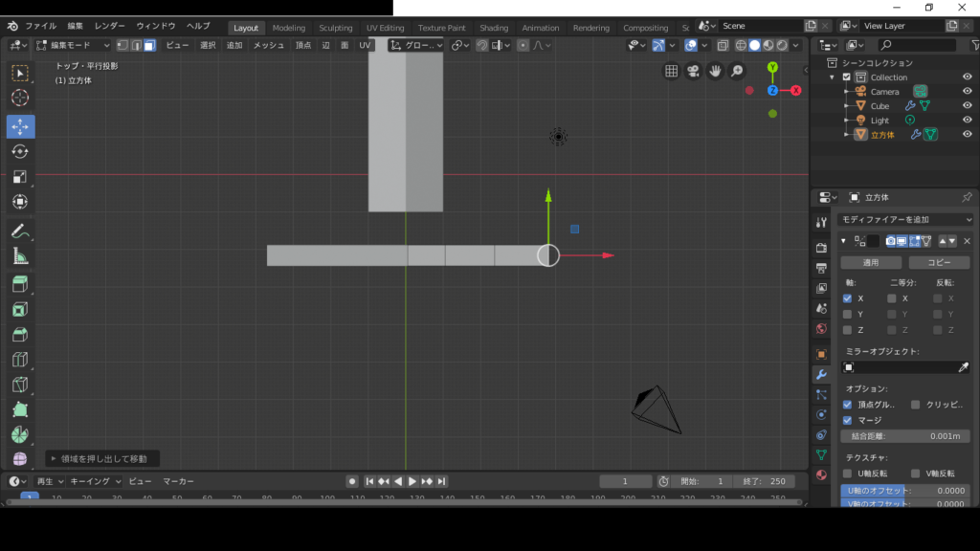Enable the Y axis mirror checkbox
The width and height of the screenshot is (980, 551).
coord(847,314)
